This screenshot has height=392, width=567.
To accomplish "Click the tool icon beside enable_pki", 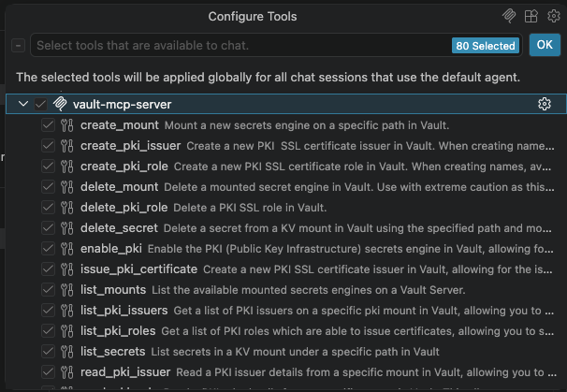I will point(66,248).
